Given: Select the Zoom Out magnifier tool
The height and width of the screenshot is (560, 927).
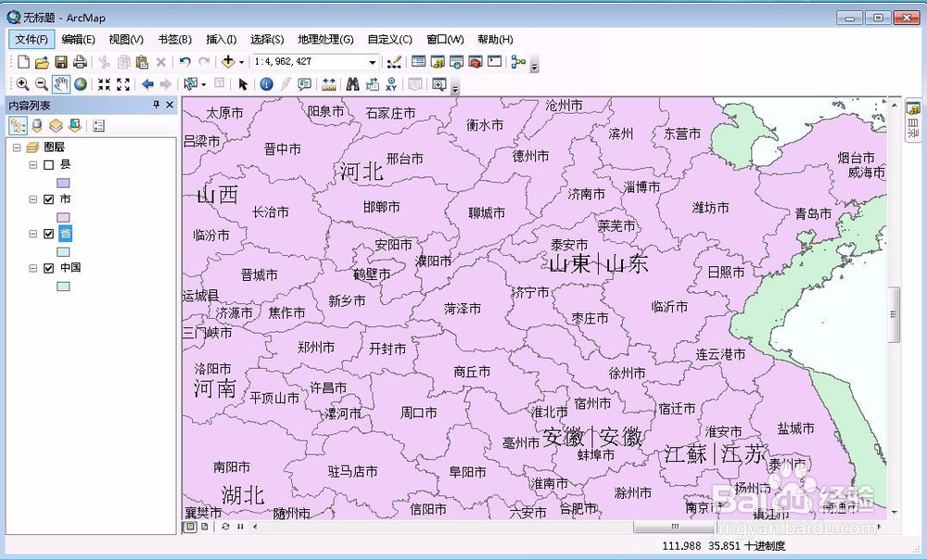Looking at the screenshot, I should click(x=42, y=84).
